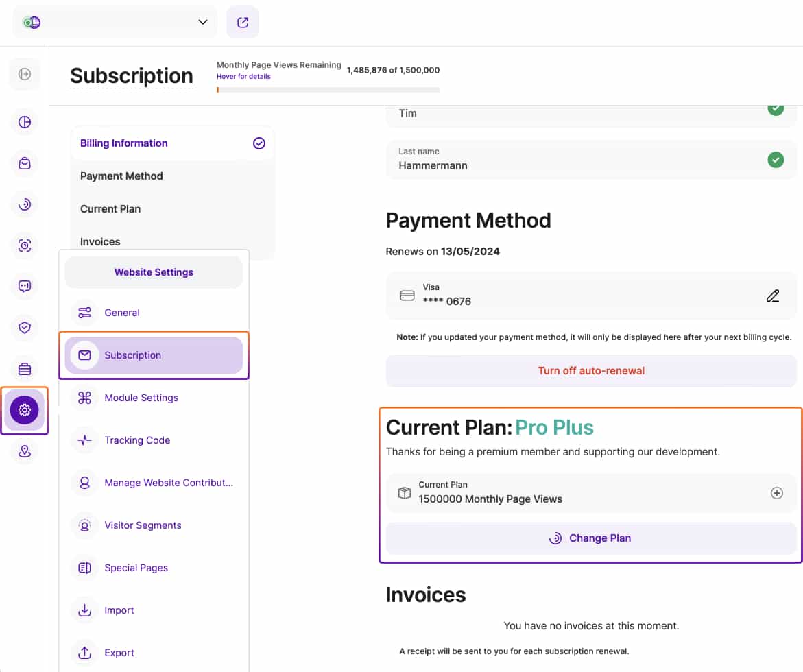
Task: Open Tracking Code menu item
Action: pos(137,440)
